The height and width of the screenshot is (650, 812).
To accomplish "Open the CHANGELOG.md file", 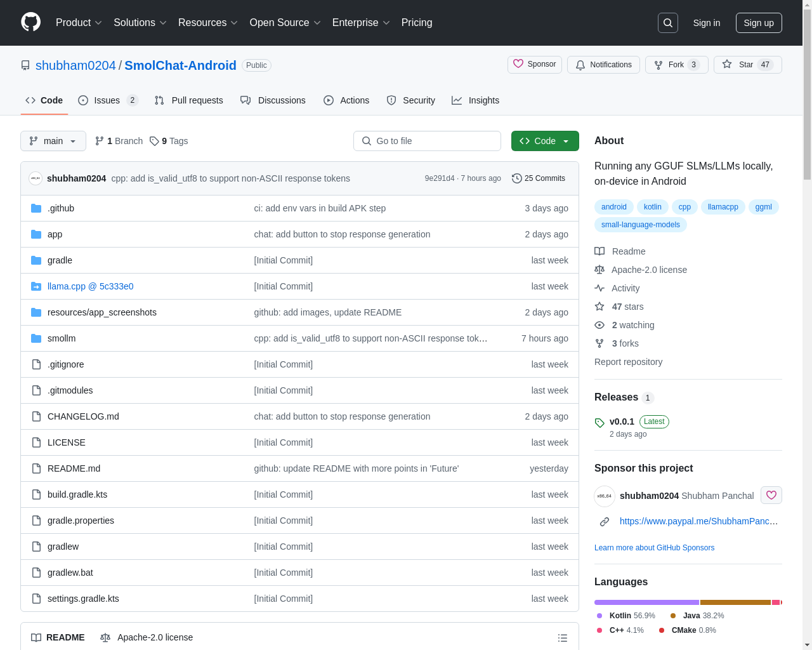I will point(83,416).
